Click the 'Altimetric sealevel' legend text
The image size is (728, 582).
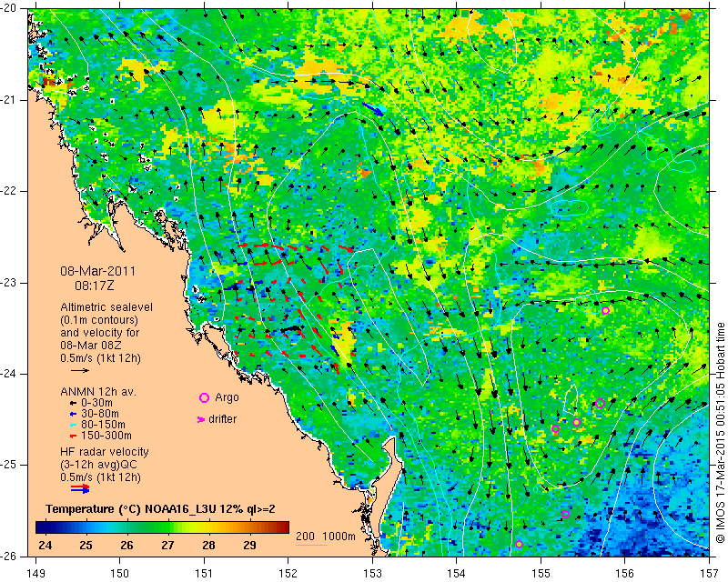[x=106, y=307]
